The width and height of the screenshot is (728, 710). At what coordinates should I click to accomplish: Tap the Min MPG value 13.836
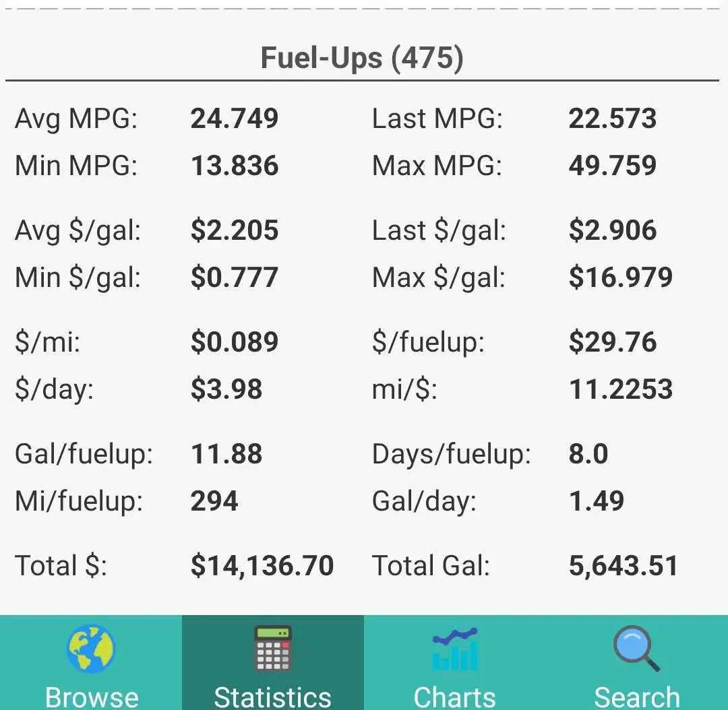[235, 166]
